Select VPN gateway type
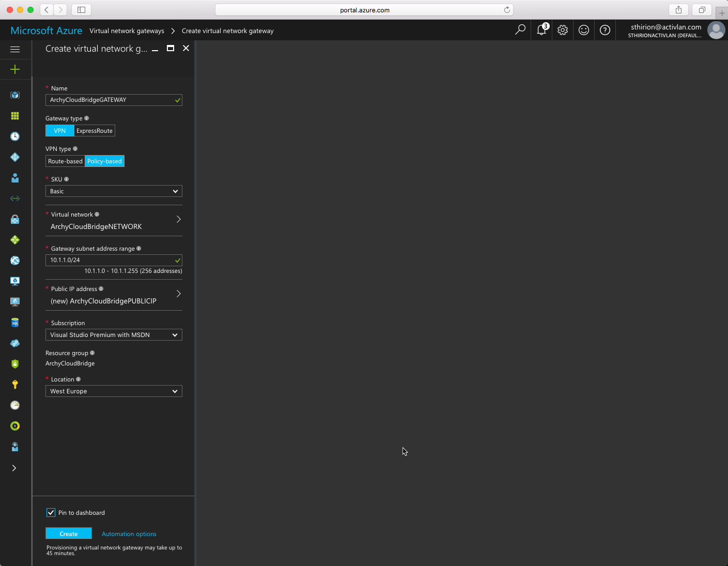Viewport: 728px width, 566px height. (x=60, y=131)
